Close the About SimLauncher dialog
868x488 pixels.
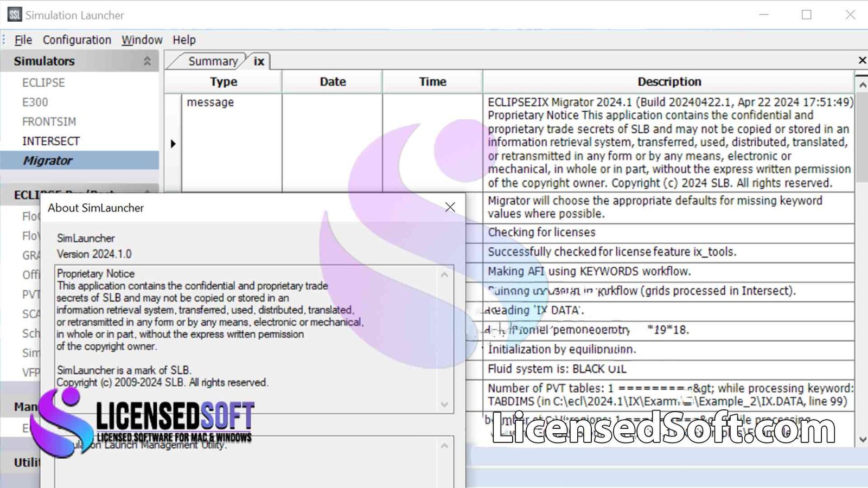point(450,207)
